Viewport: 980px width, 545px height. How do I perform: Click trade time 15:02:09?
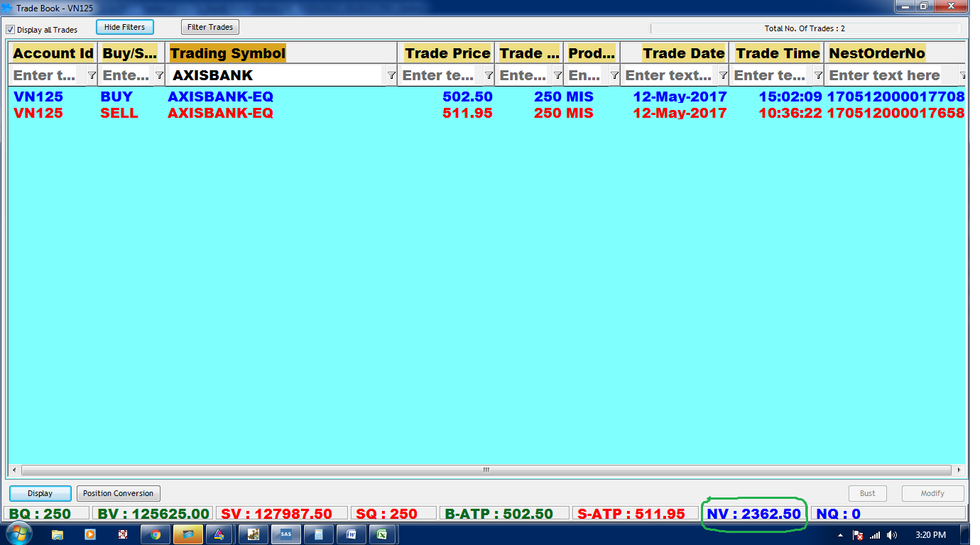point(790,97)
